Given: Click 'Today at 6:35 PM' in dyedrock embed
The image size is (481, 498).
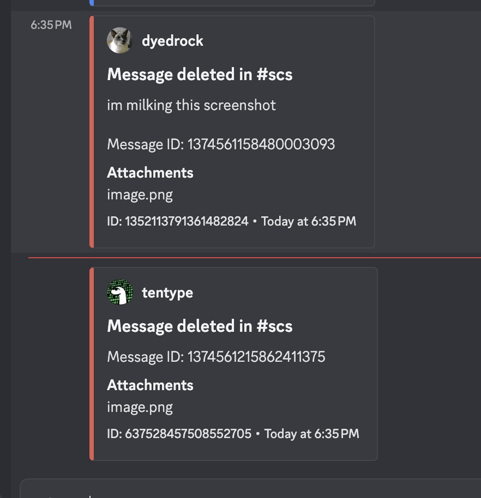Looking at the screenshot, I should (x=309, y=221).
